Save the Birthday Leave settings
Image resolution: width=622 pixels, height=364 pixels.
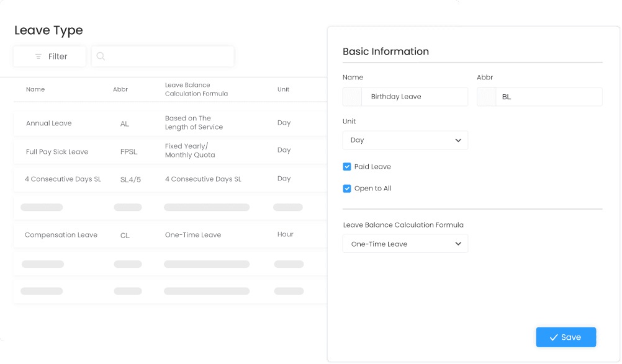click(566, 337)
